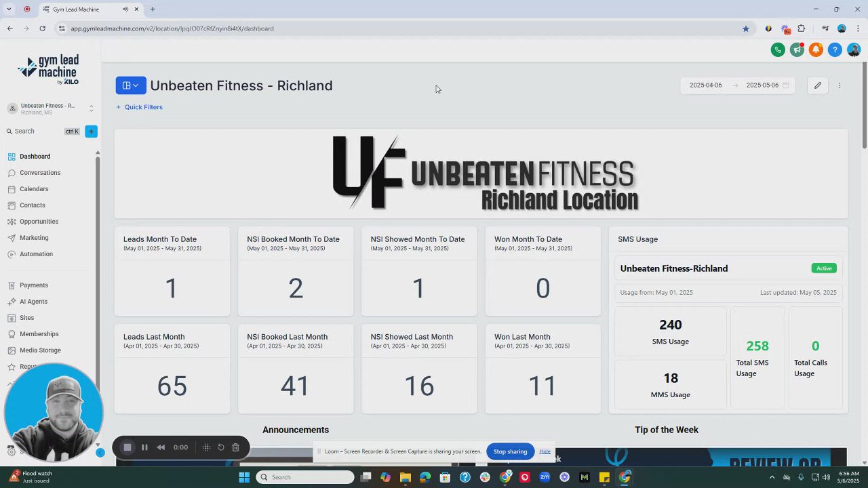Open the Windows Start menu
Image resolution: width=868 pixels, height=488 pixels.
click(x=244, y=477)
